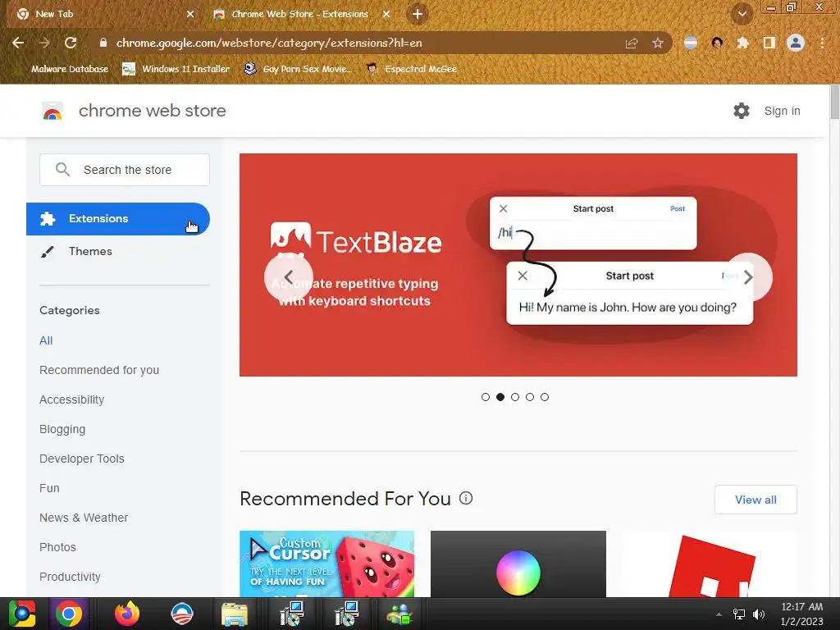Choose the Developer Tools category

82,459
